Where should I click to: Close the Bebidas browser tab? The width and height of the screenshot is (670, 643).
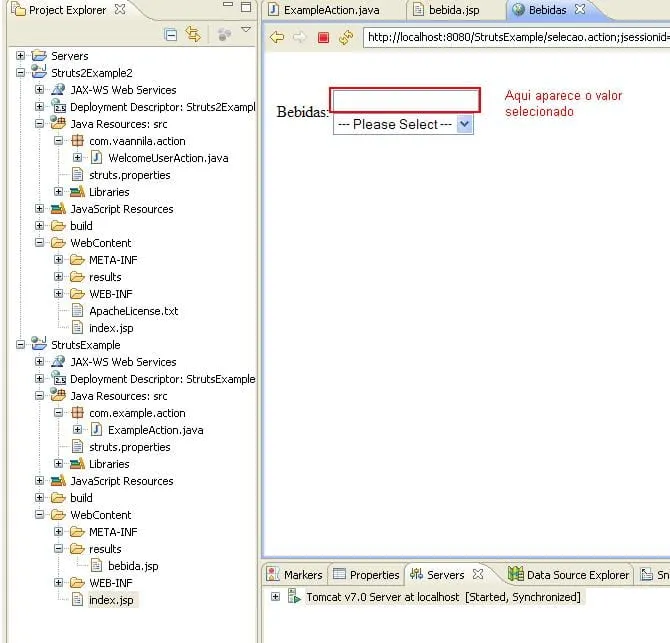pos(580,9)
